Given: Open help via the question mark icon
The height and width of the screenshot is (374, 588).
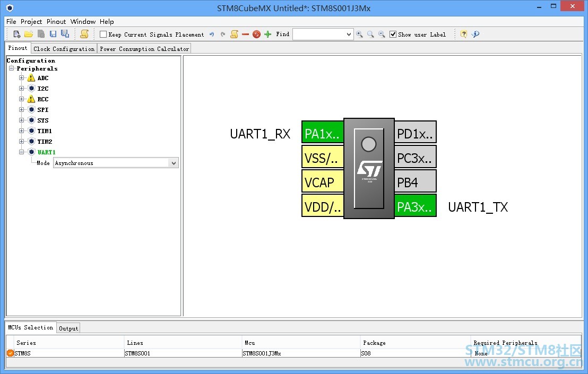Looking at the screenshot, I should tap(464, 34).
